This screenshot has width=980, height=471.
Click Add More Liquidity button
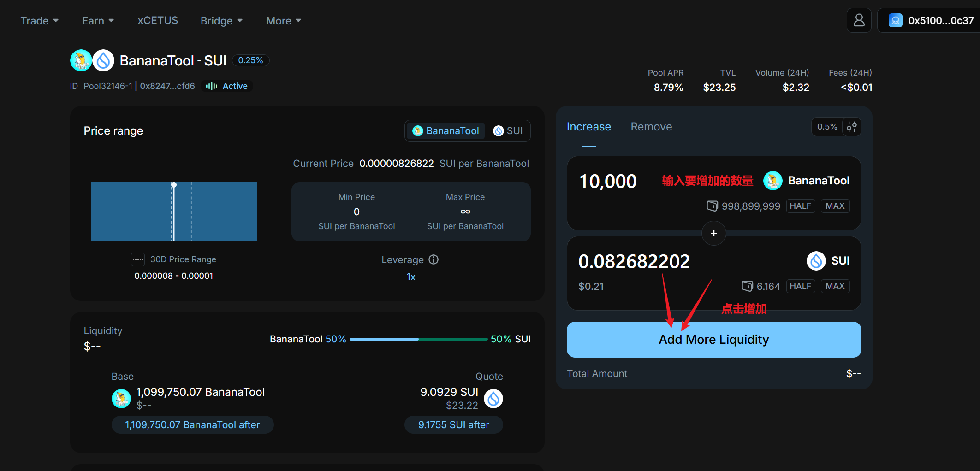point(713,340)
